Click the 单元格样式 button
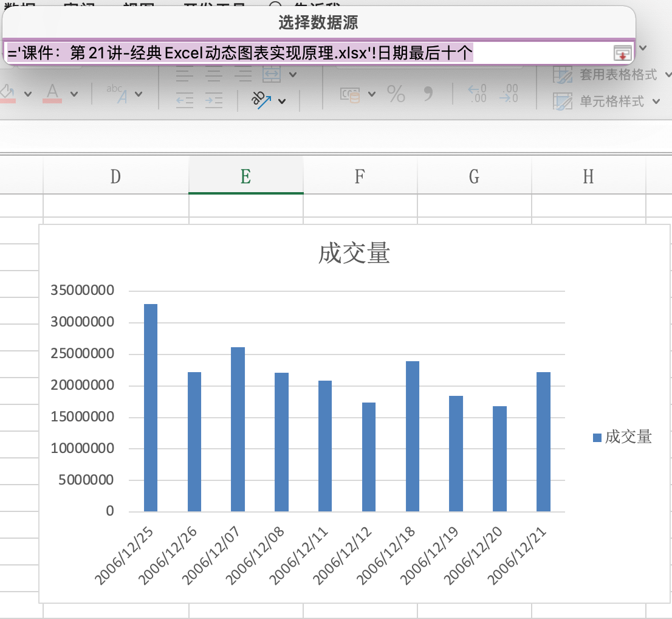Image resolution: width=672 pixels, height=619 pixels. 598,101
